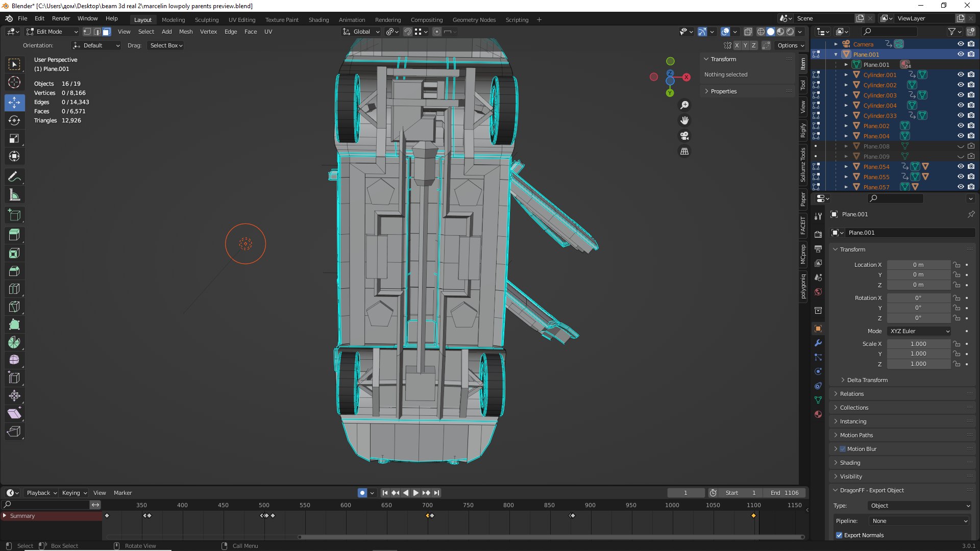The image size is (980, 551).
Task: Select the Knife tool in toolbar
Action: tap(14, 307)
